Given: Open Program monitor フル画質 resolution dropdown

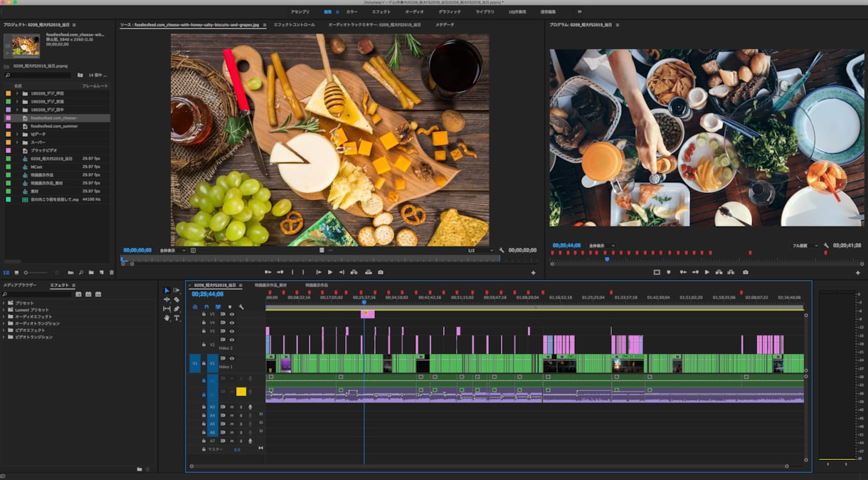Looking at the screenshot, I should tap(805, 246).
